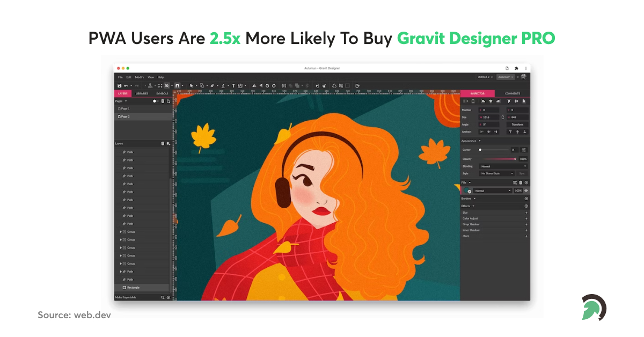This screenshot has width=644, height=337.
Task: Click the delete trash icon in Layers panel
Action: pos(163,143)
